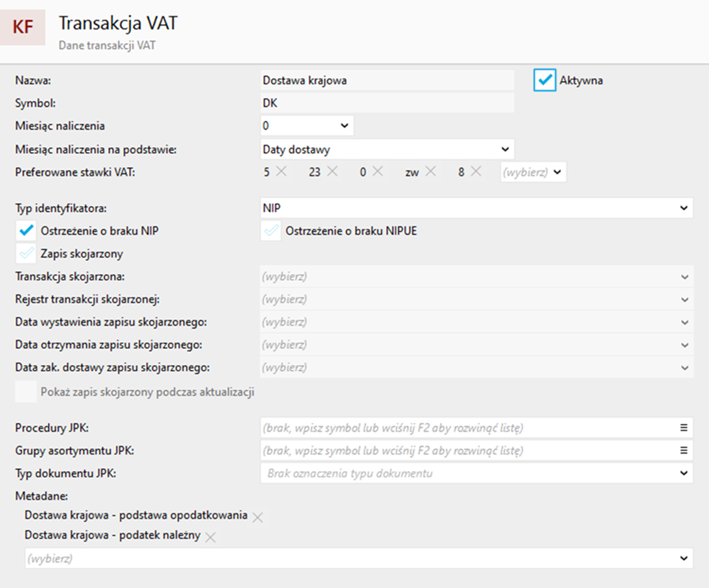709x588 pixels.
Task: Remove VAT rate 5 from preferred rates
Action: 281,172
